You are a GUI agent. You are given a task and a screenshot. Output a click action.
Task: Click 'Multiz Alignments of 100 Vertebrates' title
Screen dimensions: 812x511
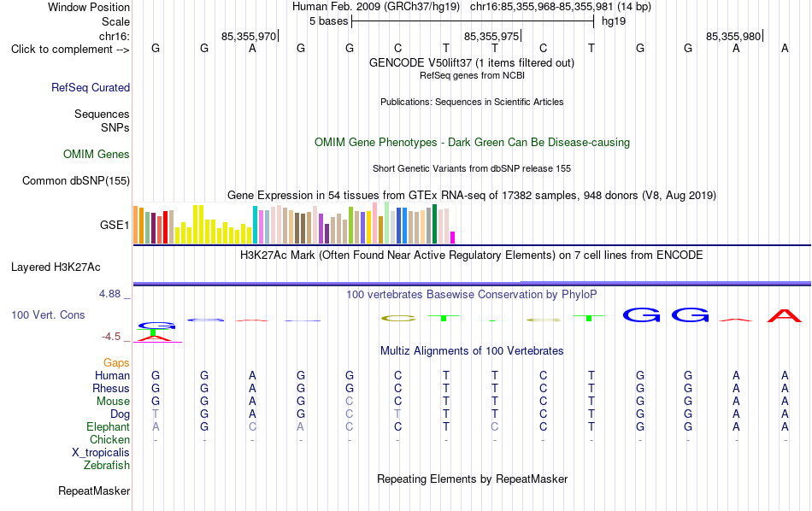tap(472, 351)
